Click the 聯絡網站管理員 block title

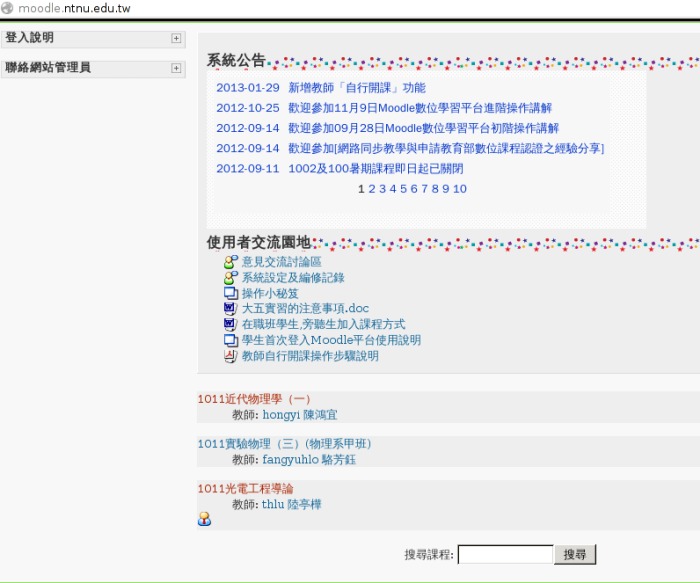pyautogui.click(x=48, y=67)
